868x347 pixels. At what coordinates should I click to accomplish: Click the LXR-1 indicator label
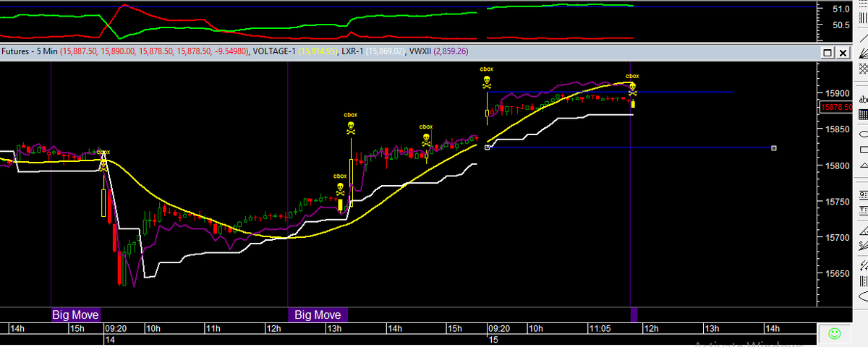pyautogui.click(x=353, y=52)
